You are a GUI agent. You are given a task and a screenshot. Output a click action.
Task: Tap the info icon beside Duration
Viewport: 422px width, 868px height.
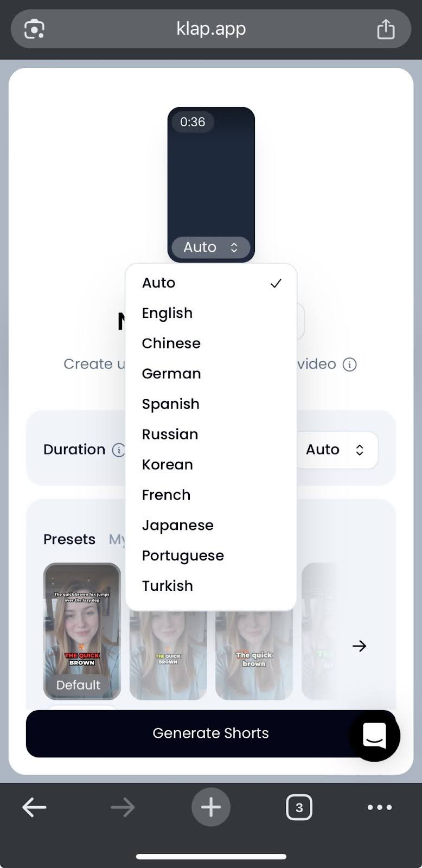[x=118, y=450]
